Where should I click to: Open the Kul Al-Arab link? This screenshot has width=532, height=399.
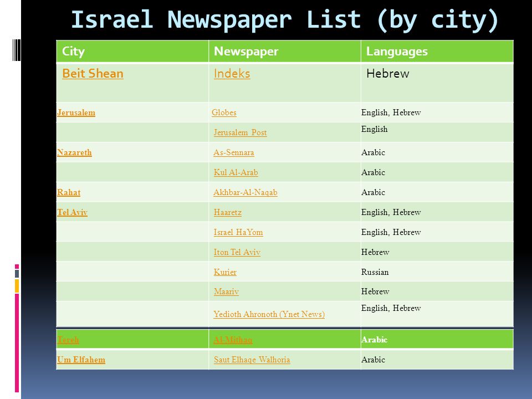coord(236,172)
